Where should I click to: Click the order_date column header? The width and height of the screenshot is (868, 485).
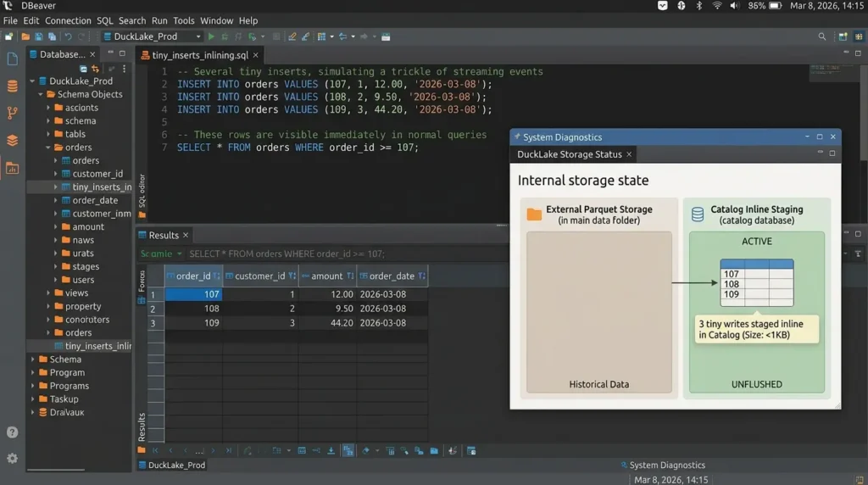click(392, 276)
